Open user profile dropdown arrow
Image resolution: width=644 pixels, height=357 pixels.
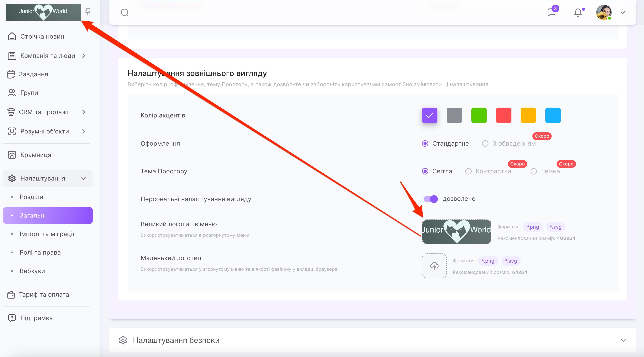pyautogui.click(x=623, y=13)
